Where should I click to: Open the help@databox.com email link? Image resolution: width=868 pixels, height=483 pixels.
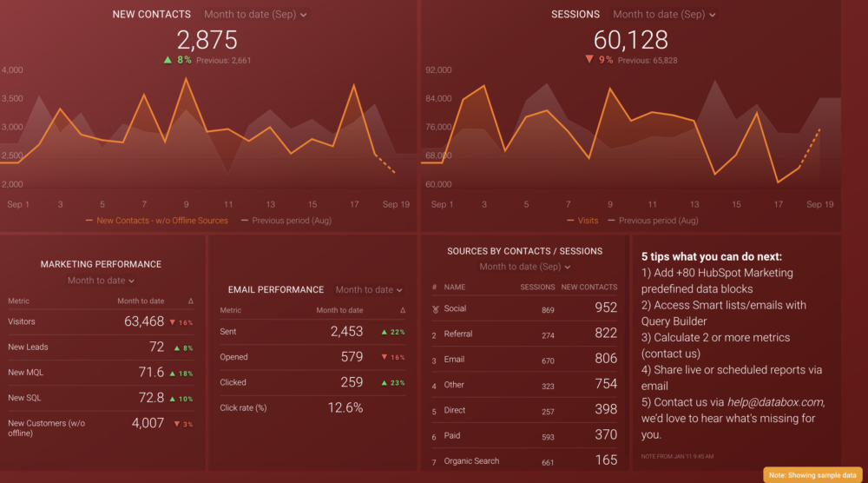pyautogui.click(x=775, y=402)
